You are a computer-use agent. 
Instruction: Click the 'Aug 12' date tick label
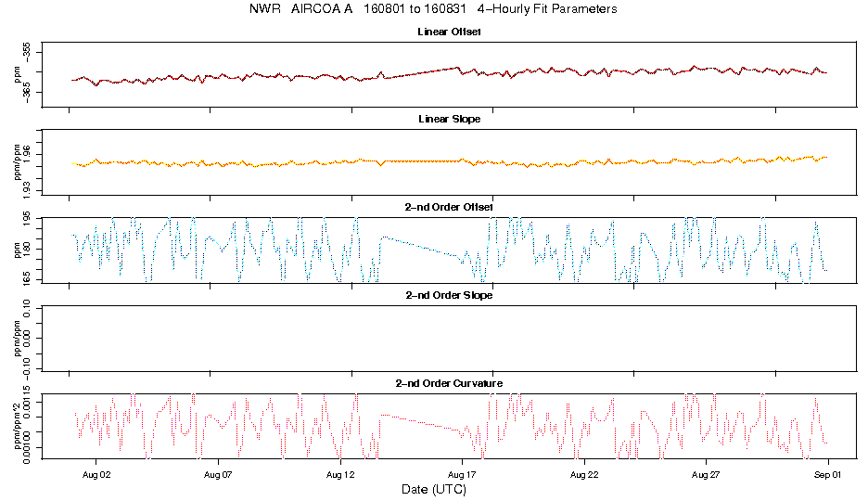(340, 475)
